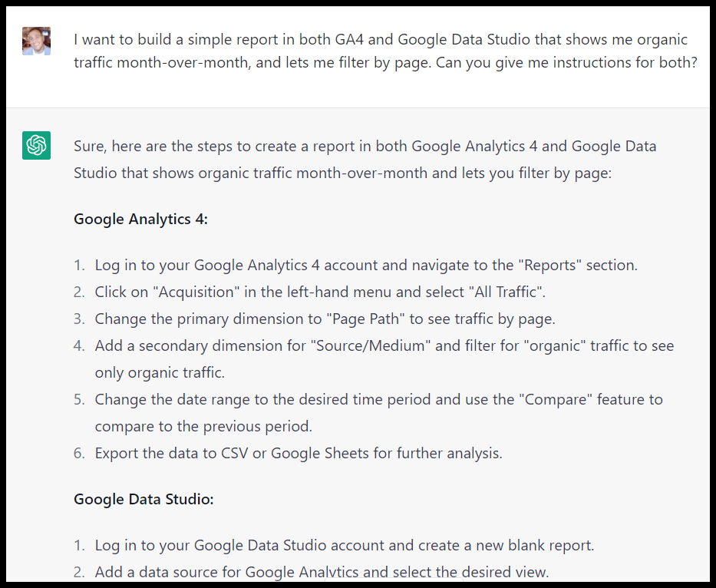The width and height of the screenshot is (716, 588).
Task: Click the user profile avatar photo
Action: [x=37, y=41]
